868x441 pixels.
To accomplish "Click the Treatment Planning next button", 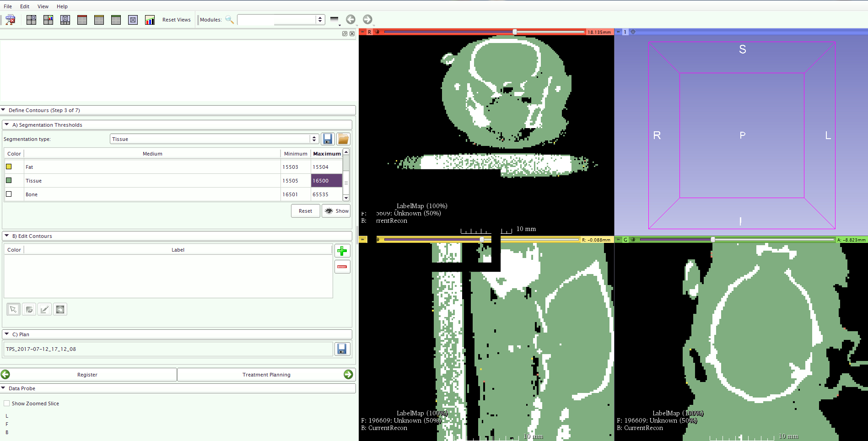I will pyautogui.click(x=266, y=375).
